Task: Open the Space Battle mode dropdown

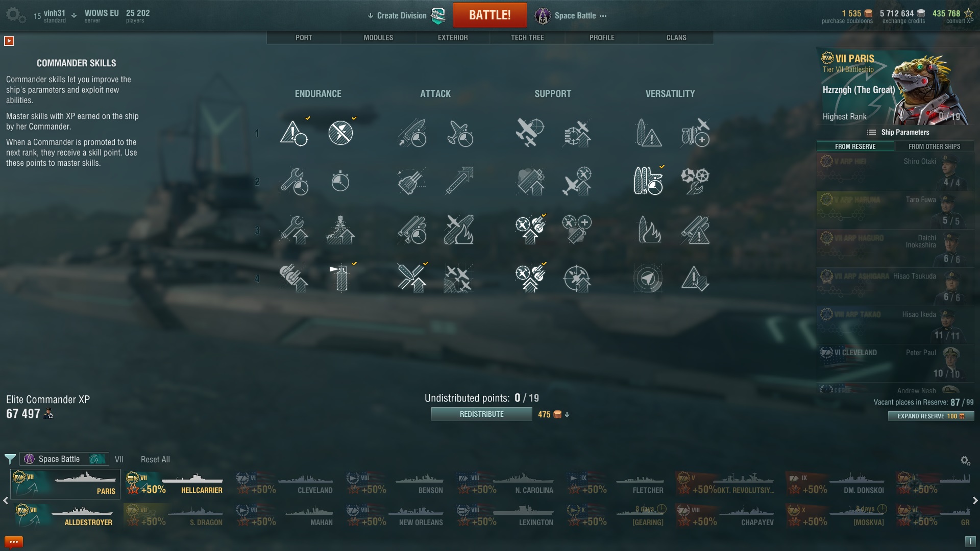Action: 572,16
